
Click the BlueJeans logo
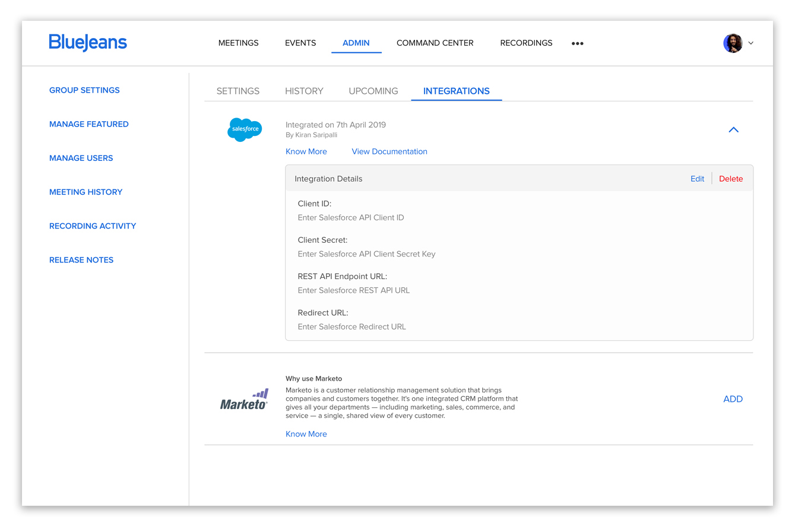point(88,43)
